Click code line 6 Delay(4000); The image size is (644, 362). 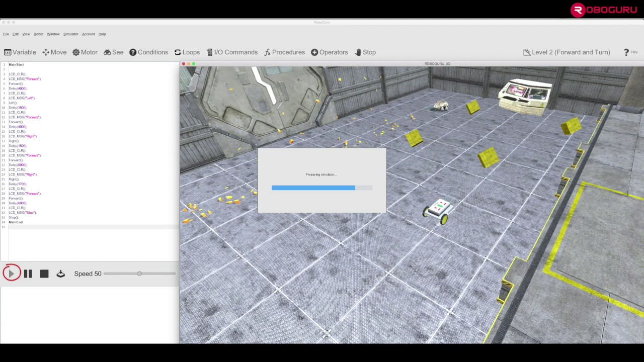tap(18, 88)
